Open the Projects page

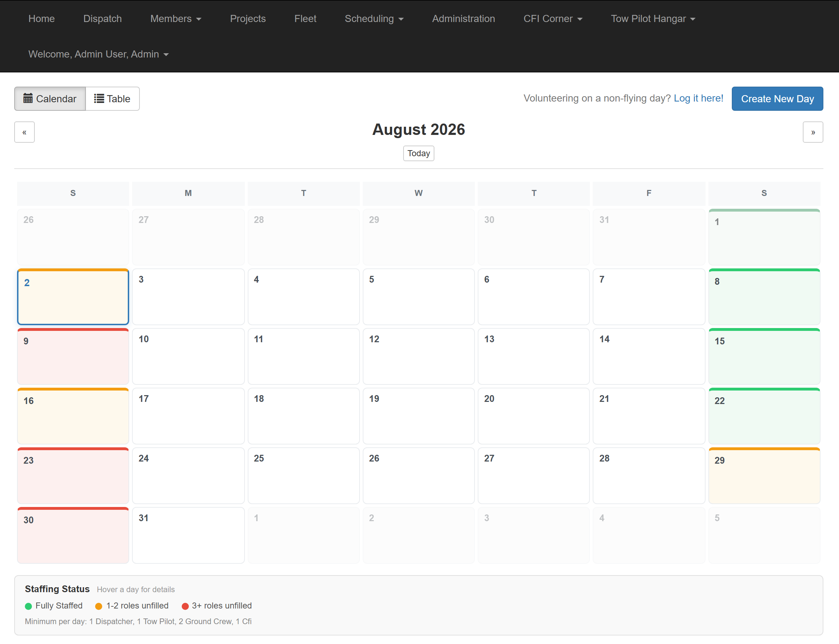pos(247,18)
